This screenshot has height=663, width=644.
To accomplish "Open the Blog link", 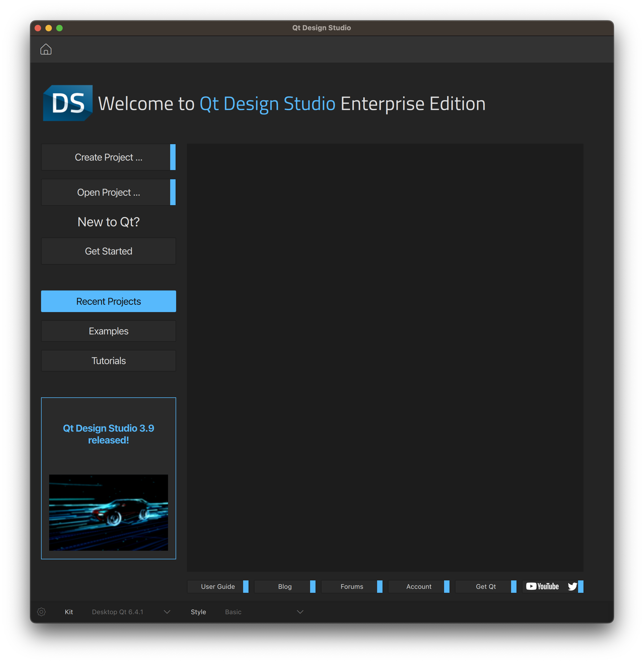I will (x=285, y=586).
